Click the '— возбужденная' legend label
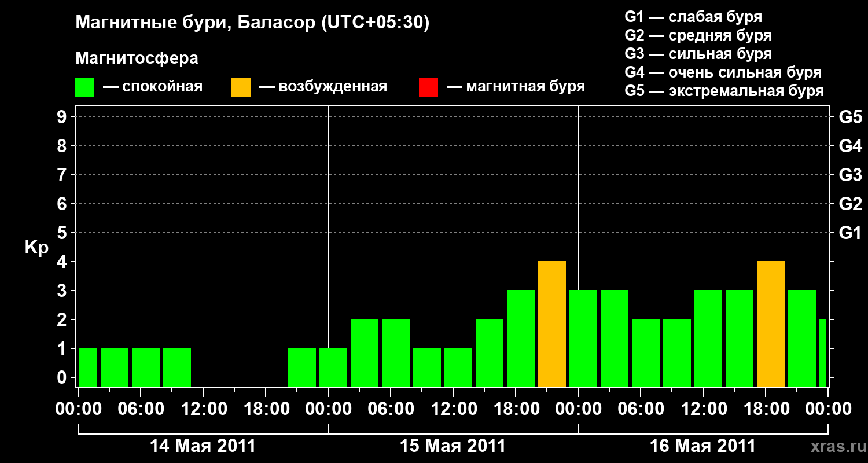 coord(323,87)
